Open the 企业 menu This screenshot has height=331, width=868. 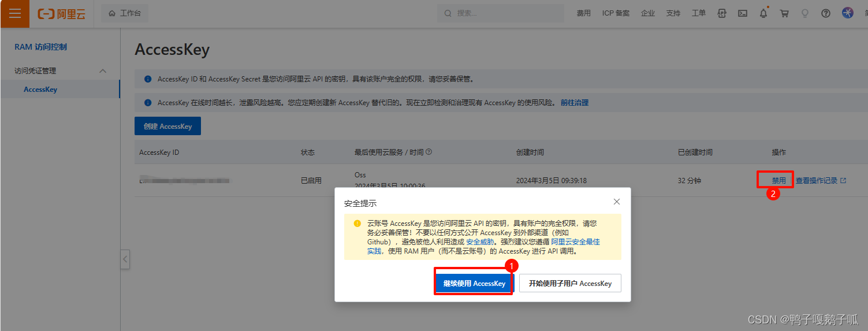click(x=648, y=13)
